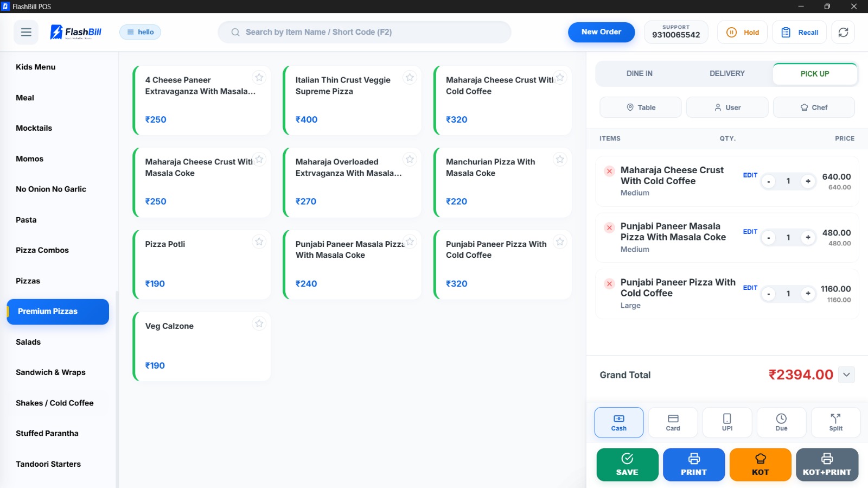Favorite Maharaja Cheese Crust With Masala Coke
This screenshot has width=868, height=488.
click(259, 160)
